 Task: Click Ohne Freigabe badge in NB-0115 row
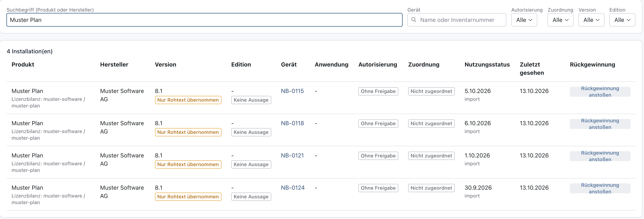pyautogui.click(x=378, y=91)
